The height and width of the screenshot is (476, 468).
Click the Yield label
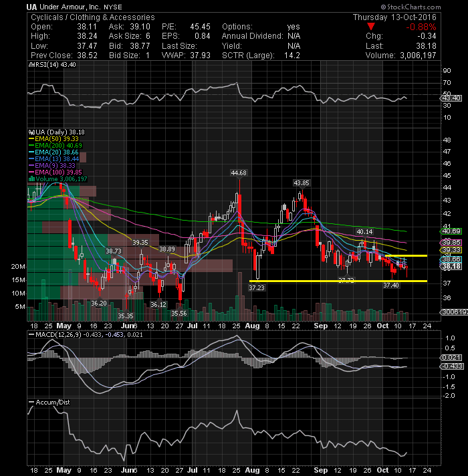coord(232,46)
